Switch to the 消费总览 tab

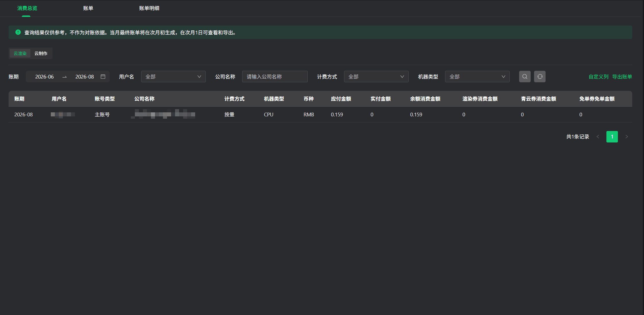click(27, 8)
